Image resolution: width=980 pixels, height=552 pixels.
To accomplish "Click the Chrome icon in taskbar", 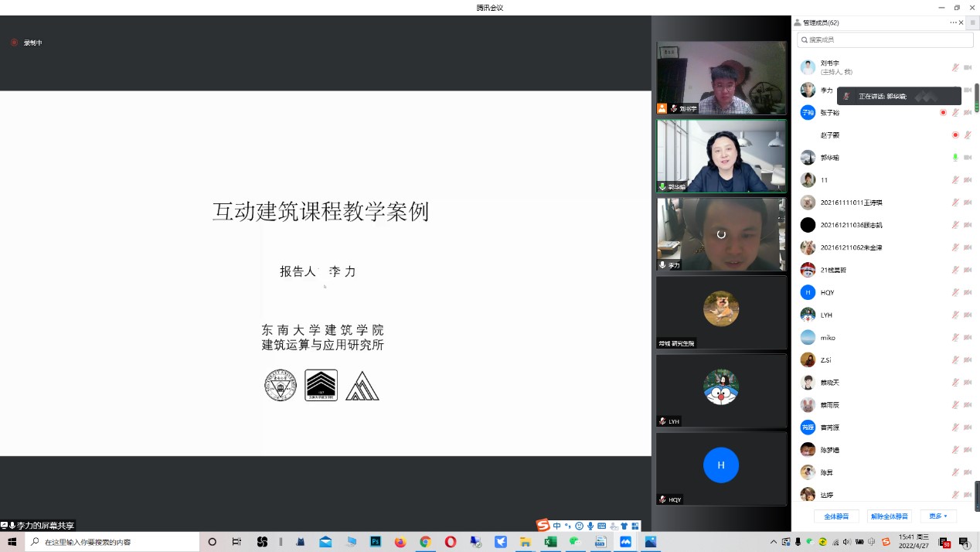I will click(x=425, y=542).
